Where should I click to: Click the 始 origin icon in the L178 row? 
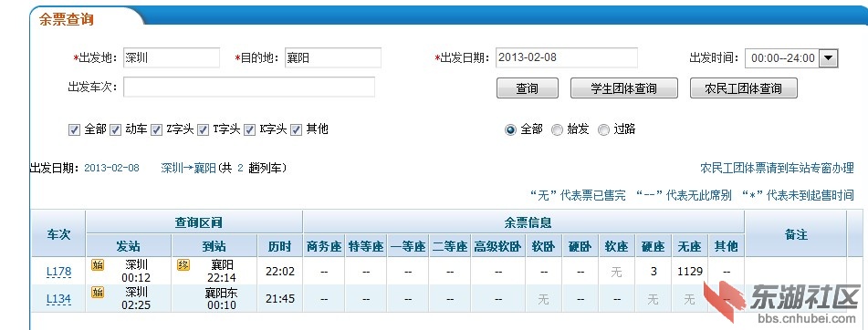98,264
